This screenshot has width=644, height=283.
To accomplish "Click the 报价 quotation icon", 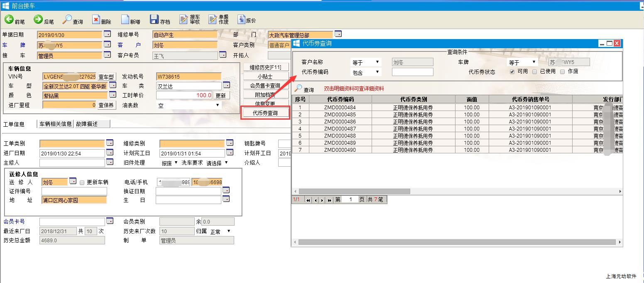I will pyautogui.click(x=241, y=20).
